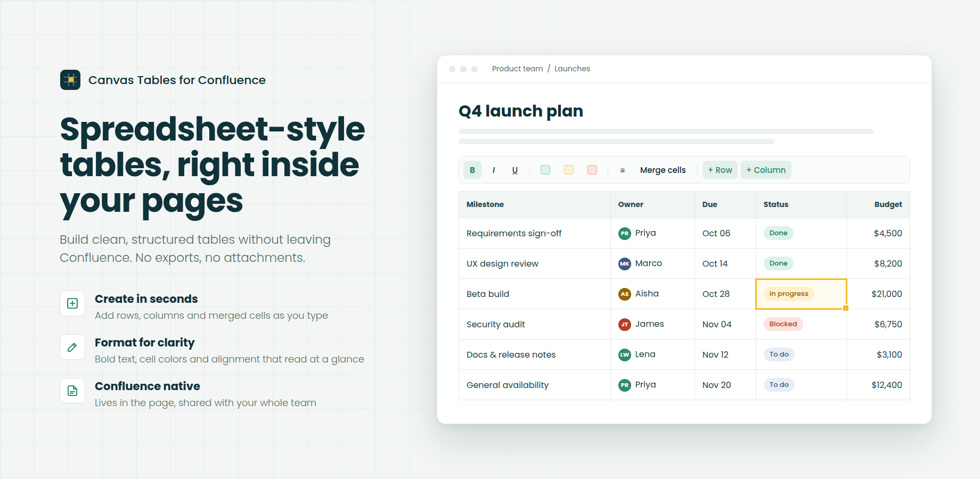980x479 pixels.
Task: Click the To do badge for Docs & release notes
Action: 779,354
